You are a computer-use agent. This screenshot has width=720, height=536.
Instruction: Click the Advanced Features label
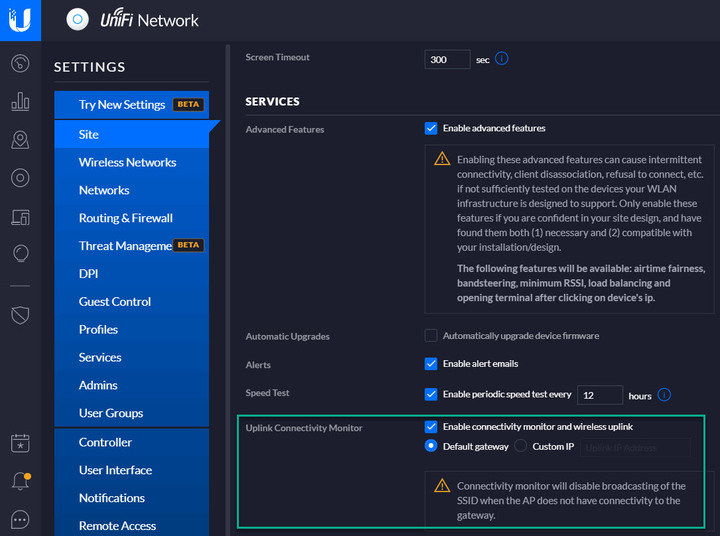coord(285,130)
